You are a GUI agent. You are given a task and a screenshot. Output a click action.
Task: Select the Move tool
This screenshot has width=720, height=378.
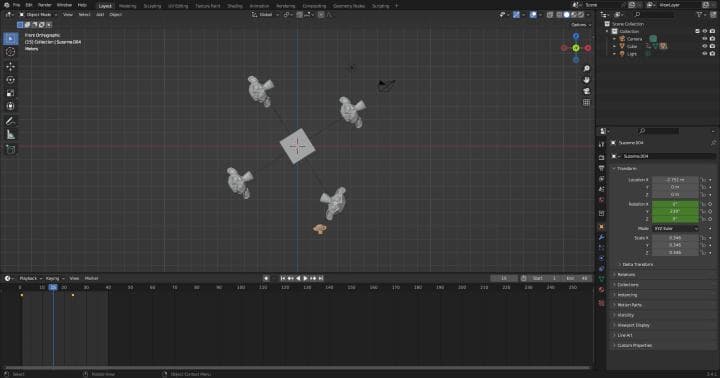click(11, 67)
